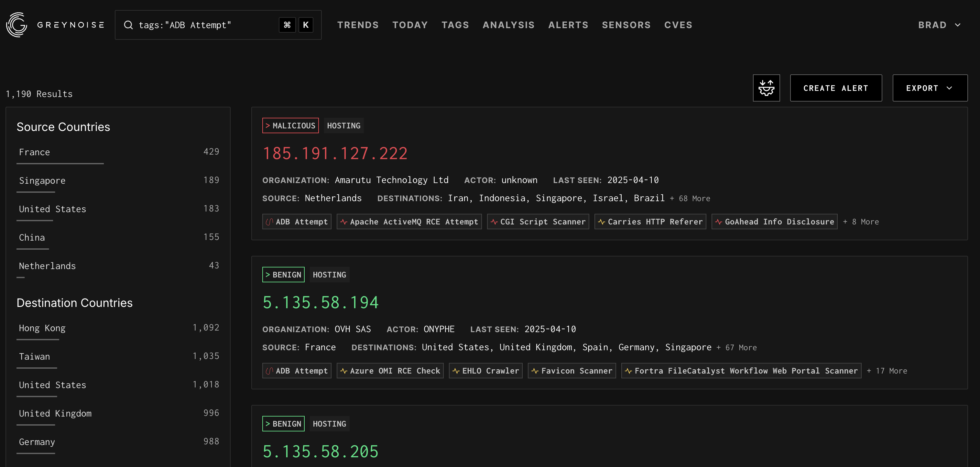Filter by Singapore source country
This screenshot has width=980, height=467.
click(x=42, y=181)
